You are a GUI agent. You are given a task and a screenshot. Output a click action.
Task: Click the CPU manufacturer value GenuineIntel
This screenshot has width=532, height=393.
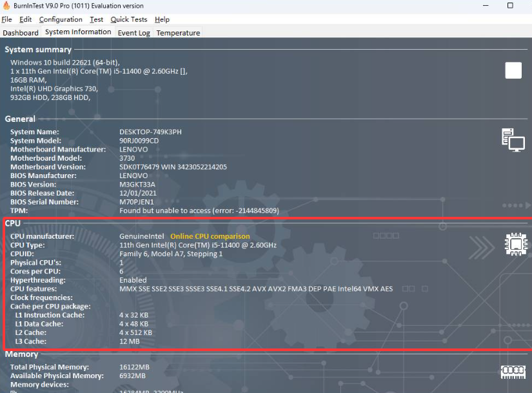(x=141, y=236)
